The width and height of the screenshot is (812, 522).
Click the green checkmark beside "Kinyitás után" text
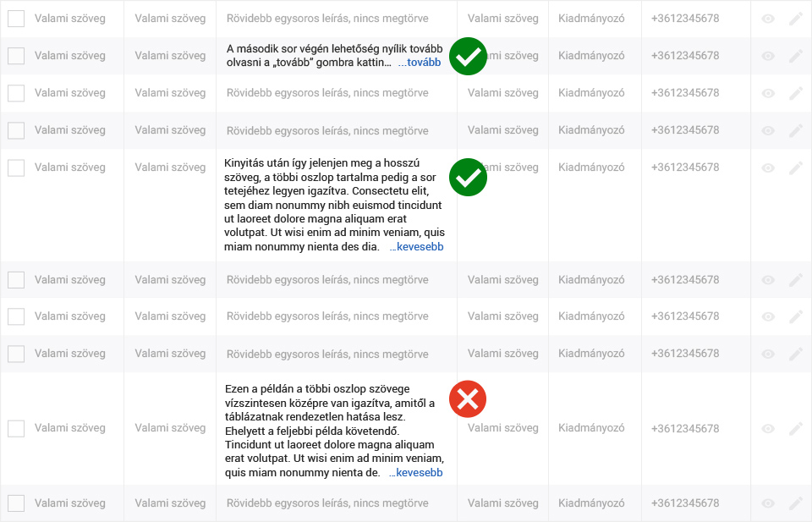468,177
